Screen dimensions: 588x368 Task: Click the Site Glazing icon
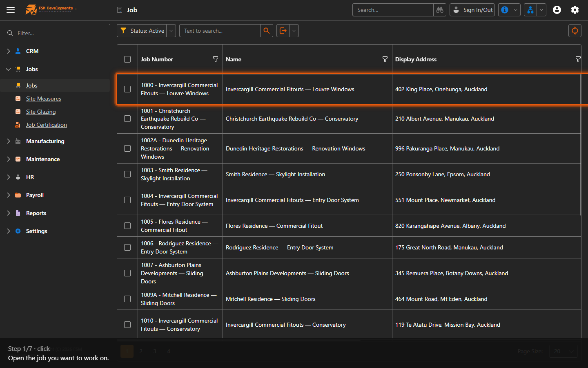18,112
